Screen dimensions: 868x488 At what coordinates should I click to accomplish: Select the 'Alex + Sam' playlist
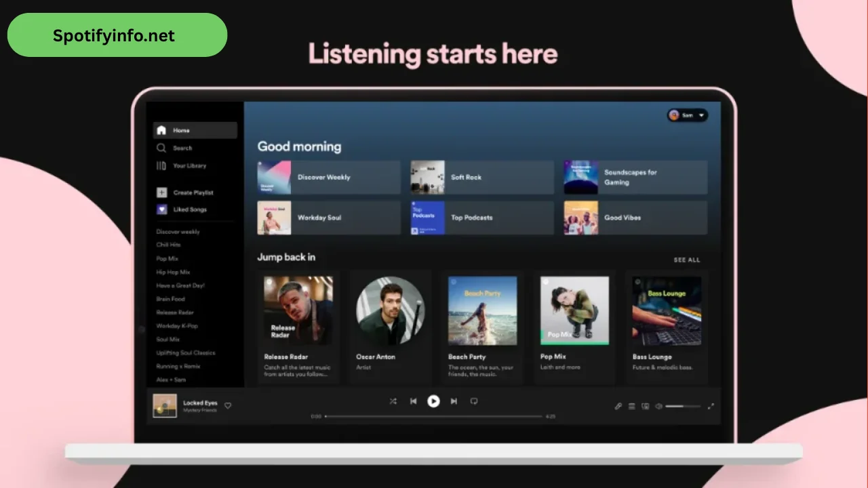[172, 380]
